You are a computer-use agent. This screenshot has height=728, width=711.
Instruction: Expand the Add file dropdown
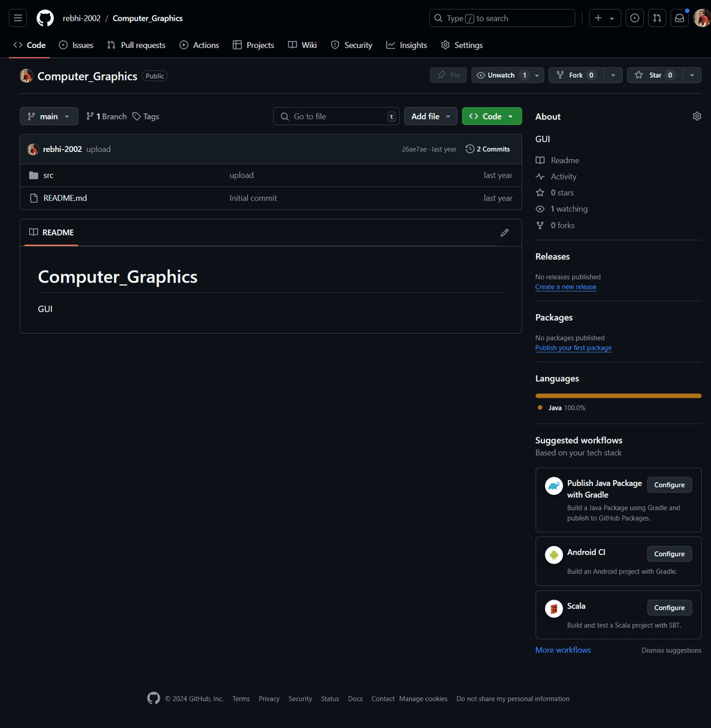(x=430, y=116)
